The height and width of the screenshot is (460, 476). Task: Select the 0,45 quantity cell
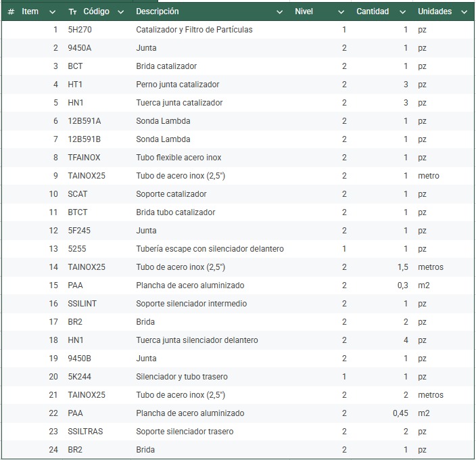pos(400,413)
